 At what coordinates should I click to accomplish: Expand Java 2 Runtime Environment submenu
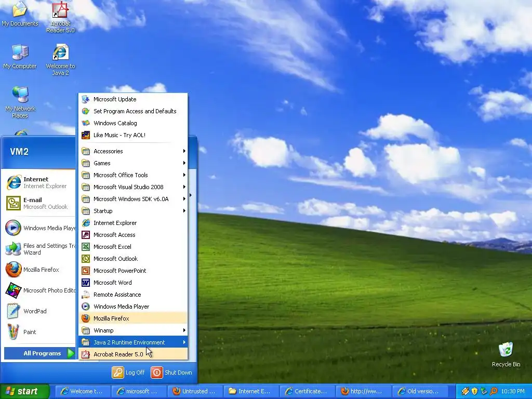(133, 342)
